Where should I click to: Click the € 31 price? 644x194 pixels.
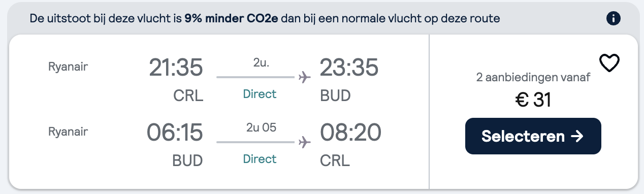[x=533, y=100]
